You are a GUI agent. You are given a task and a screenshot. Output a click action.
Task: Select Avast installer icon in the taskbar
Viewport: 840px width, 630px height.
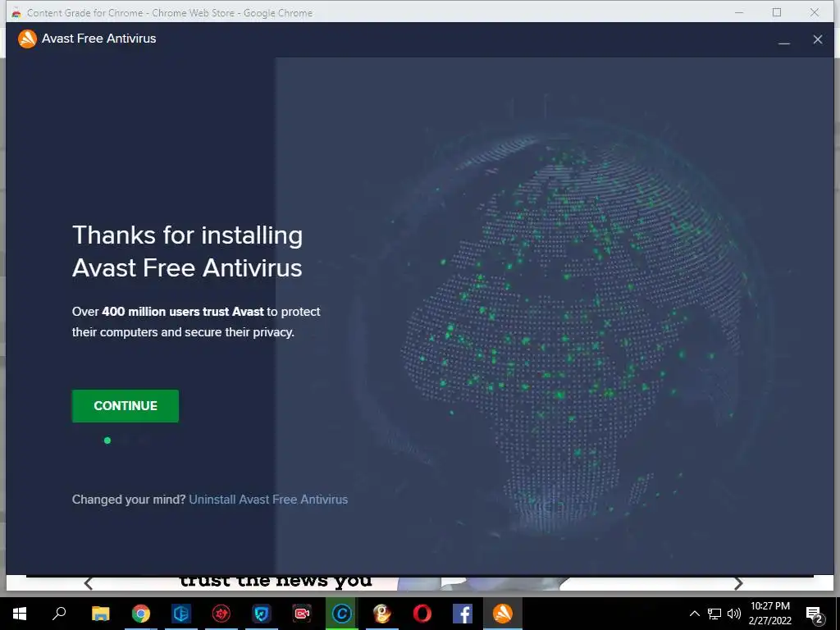click(503, 614)
